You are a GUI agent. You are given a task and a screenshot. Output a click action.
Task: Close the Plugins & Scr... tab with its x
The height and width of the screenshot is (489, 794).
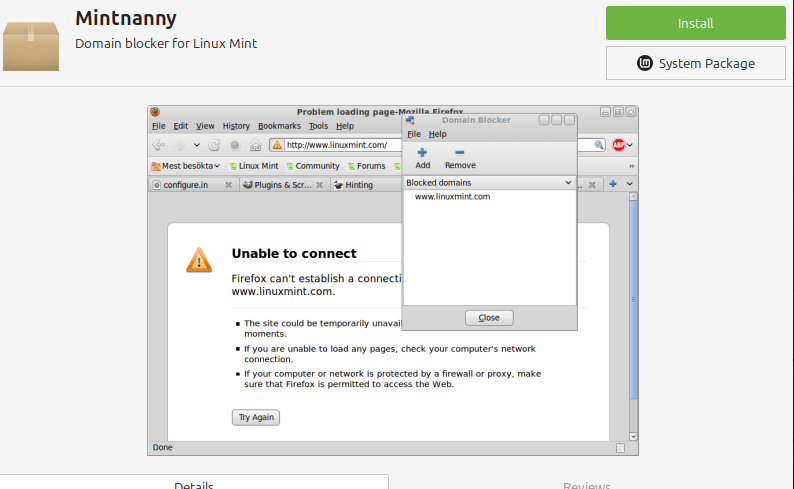pyautogui.click(x=319, y=185)
